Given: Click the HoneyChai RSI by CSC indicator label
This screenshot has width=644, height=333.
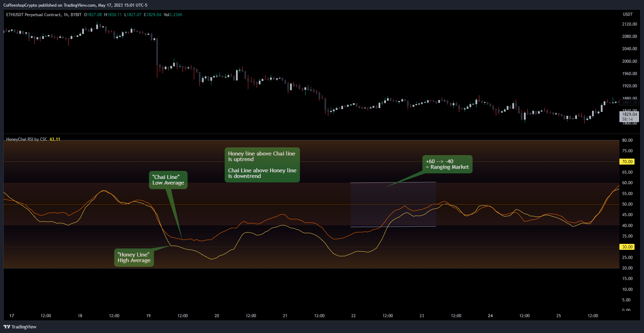Looking at the screenshot, I should (x=27, y=139).
